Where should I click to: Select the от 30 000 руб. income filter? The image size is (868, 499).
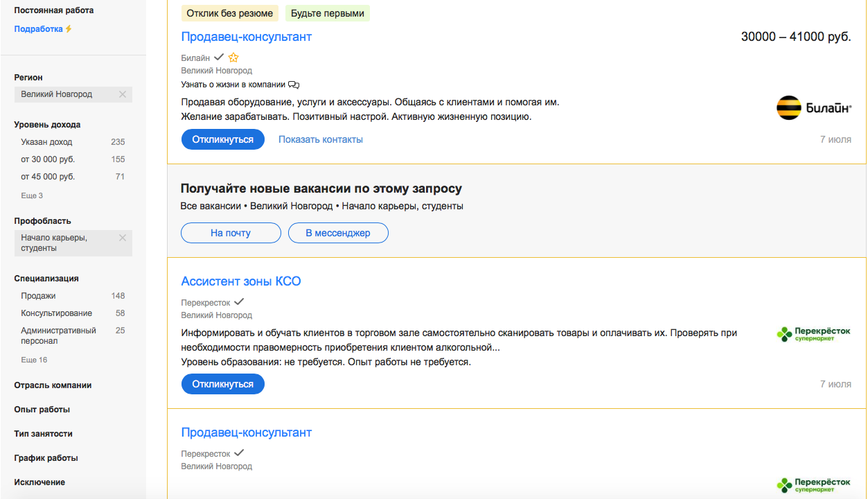(x=48, y=159)
